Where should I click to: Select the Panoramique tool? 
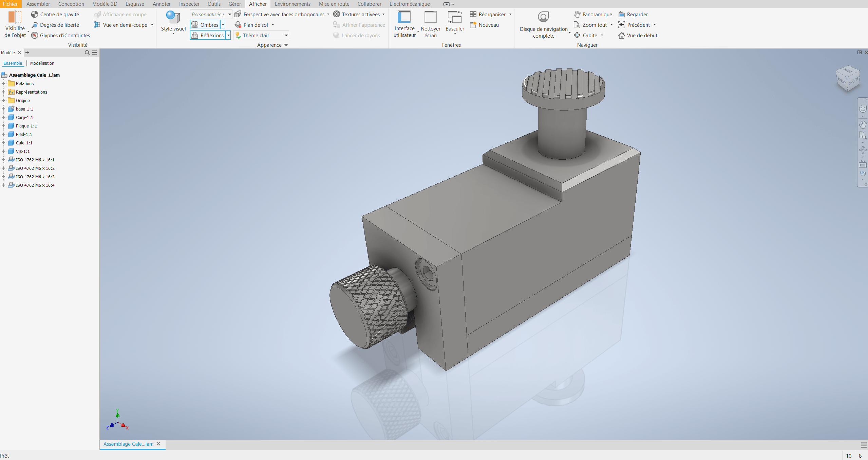[x=593, y=14]
